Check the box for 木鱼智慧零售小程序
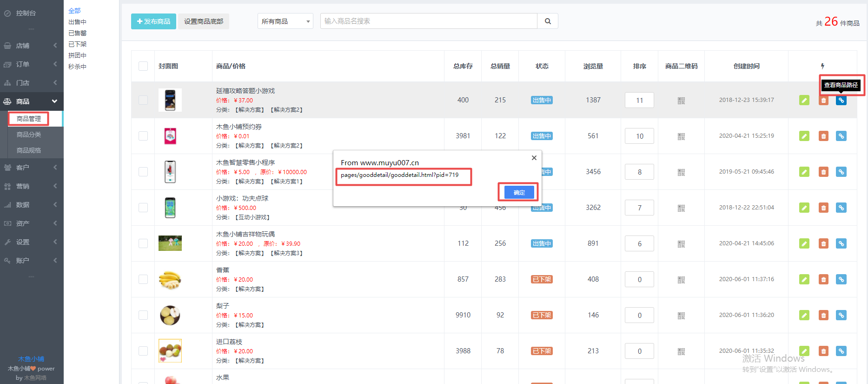868x384 pixels. [x=143, y=172]
